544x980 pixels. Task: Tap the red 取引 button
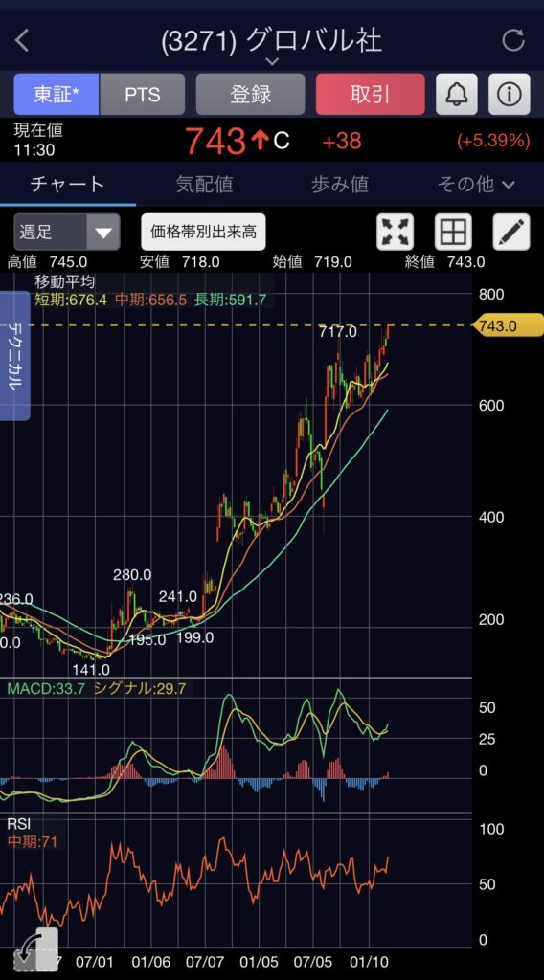[x=371, y=95]
